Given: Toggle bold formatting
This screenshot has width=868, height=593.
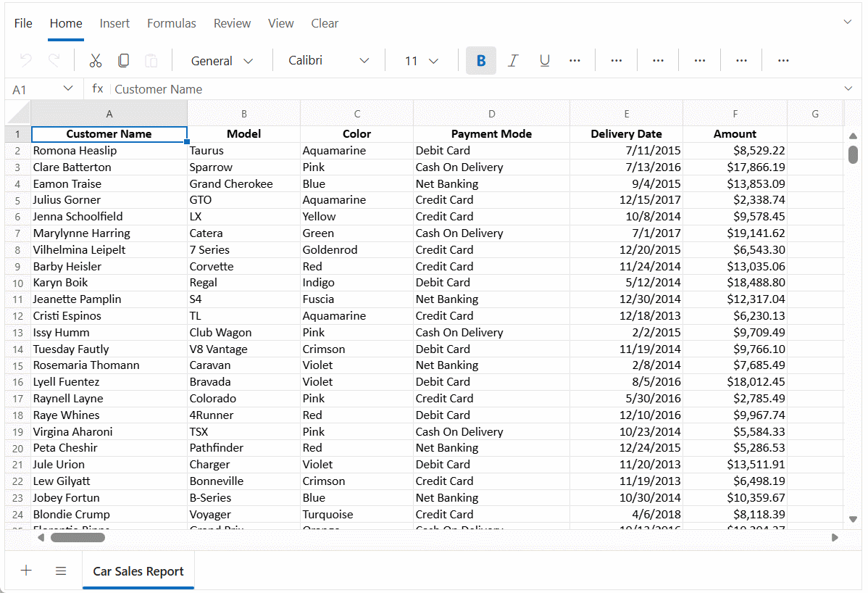Looking at the screenshot, I should pos(481,60).
